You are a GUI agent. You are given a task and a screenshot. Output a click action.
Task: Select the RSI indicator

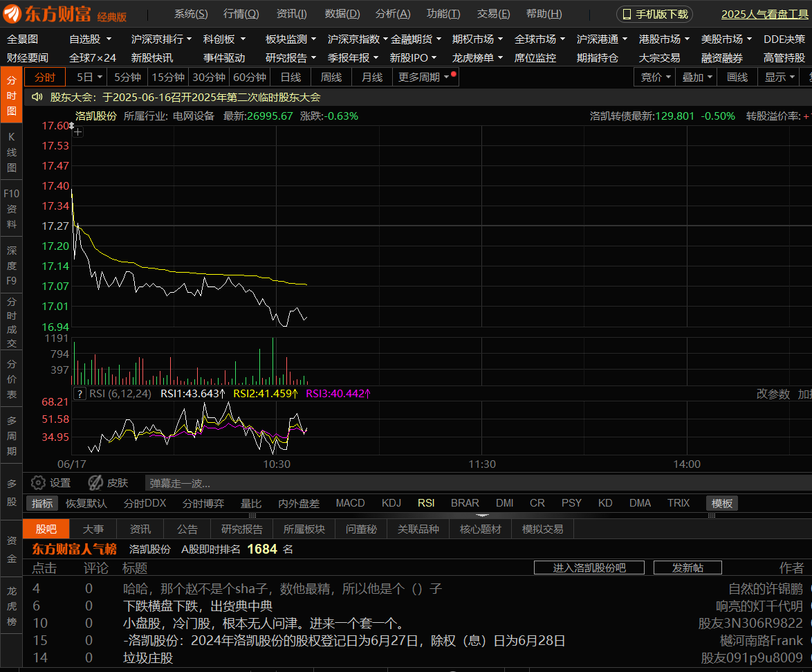(426, 503)
